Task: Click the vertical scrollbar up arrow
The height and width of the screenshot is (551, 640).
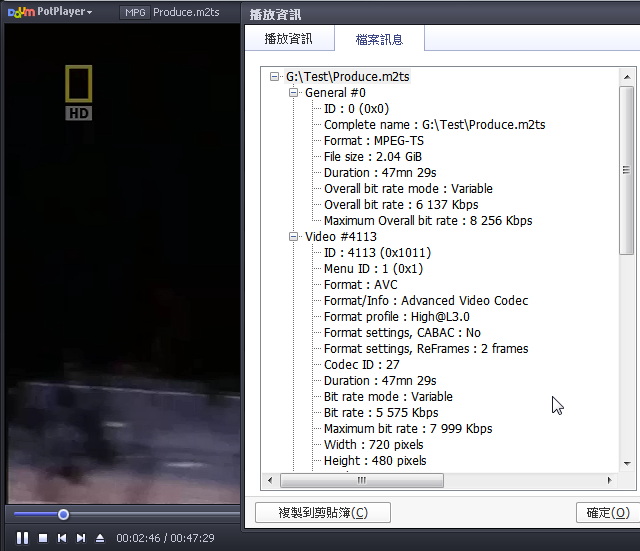Action: [x=627, y=77]
